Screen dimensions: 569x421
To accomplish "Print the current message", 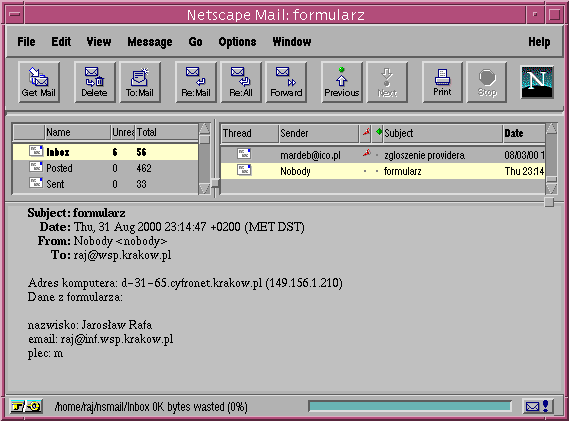I will [442, 82].
